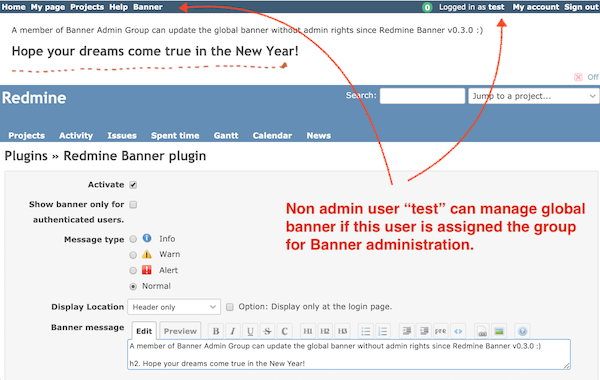This screenshot has height=380, width=600.
Task: Open top-bar Projects link
Action: point(87,7)
